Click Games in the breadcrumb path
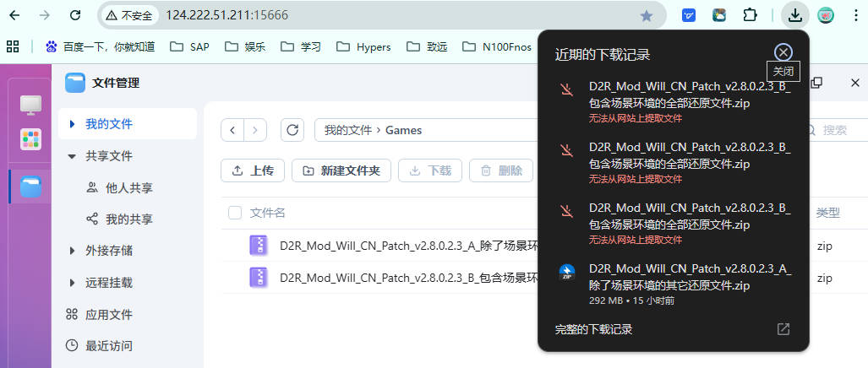The height and width of the screenshot is (368, 868). pos(403,130)
